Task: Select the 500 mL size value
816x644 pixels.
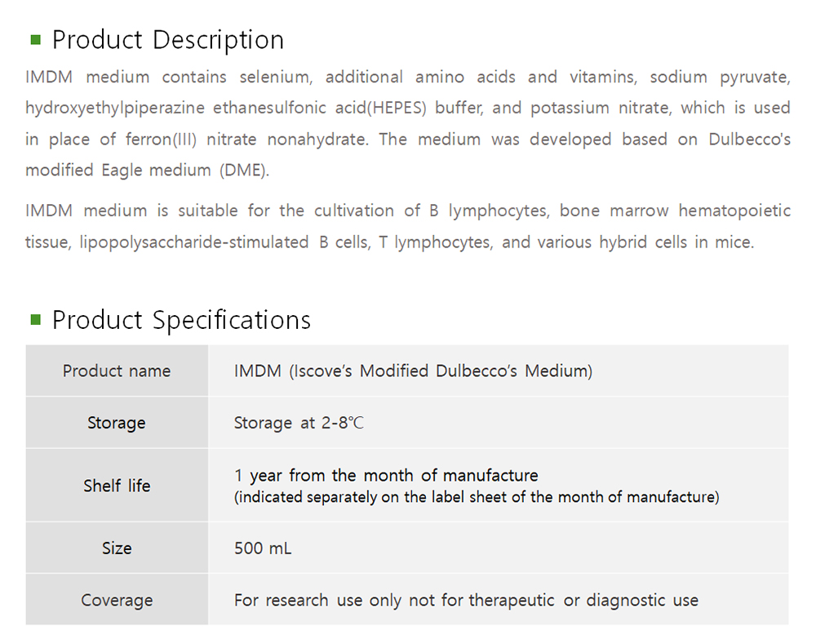Action: click(263, 549)
